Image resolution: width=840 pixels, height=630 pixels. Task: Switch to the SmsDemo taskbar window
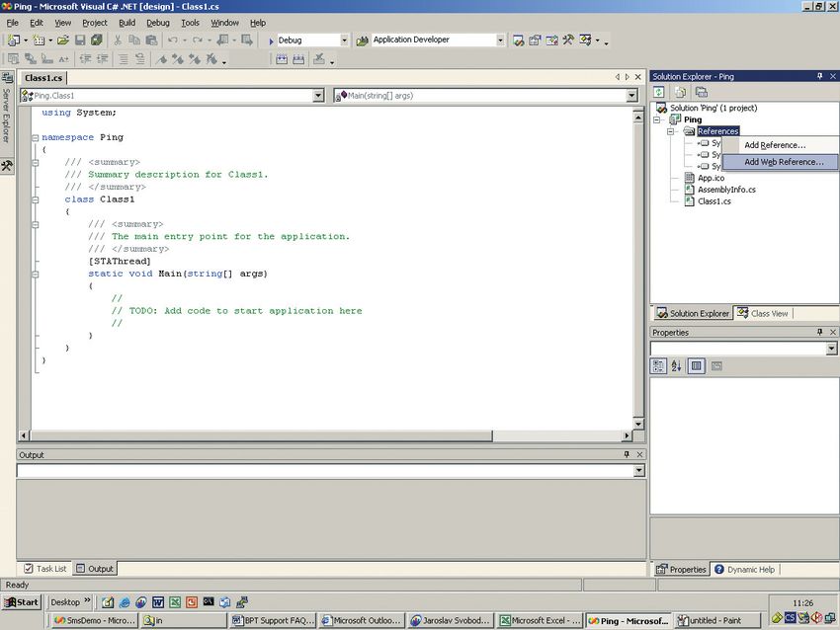[95, 621]
